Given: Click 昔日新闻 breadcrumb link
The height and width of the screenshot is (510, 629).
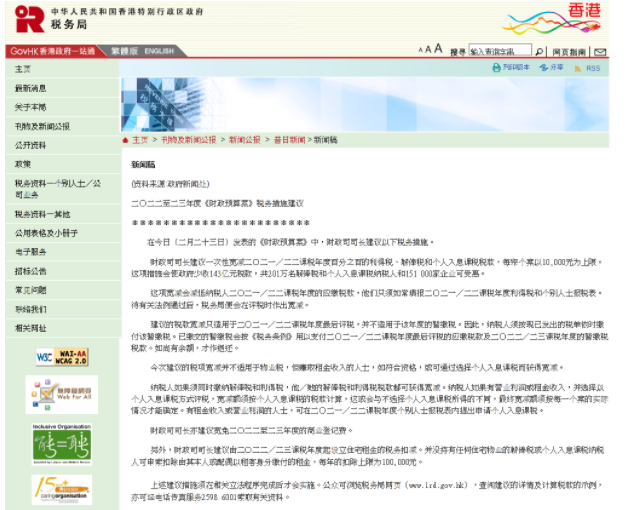Looking at the screenshot, I should [x=289, y=140].
